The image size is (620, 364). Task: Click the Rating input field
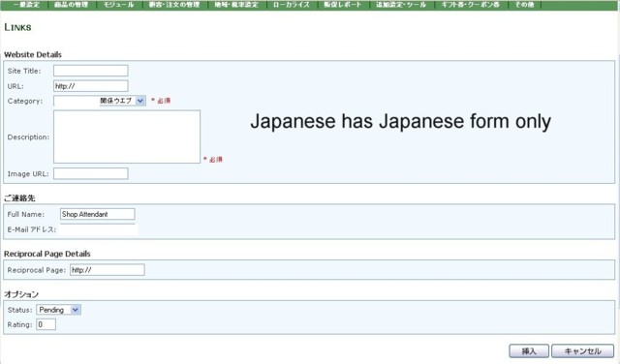coord(46,324)
